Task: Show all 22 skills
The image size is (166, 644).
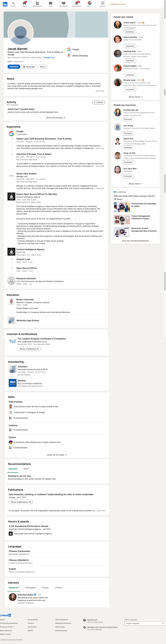Action: 57,455
